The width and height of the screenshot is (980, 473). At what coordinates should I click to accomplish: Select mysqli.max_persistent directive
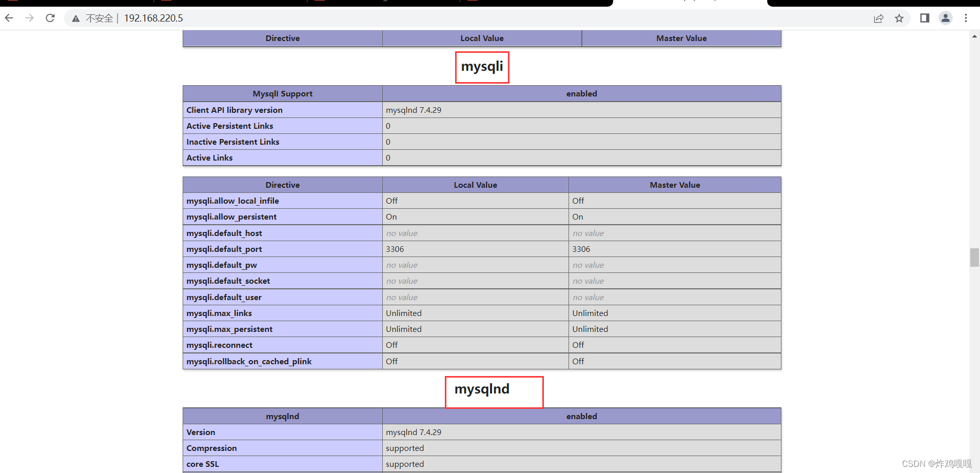229,329
